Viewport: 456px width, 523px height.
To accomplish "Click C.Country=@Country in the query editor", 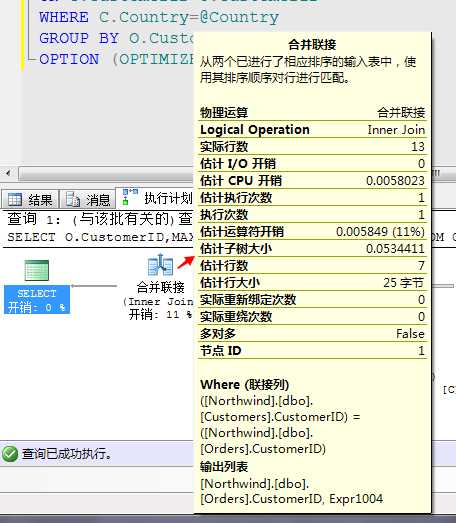I will pyautogui.click(x=189, y=17).
